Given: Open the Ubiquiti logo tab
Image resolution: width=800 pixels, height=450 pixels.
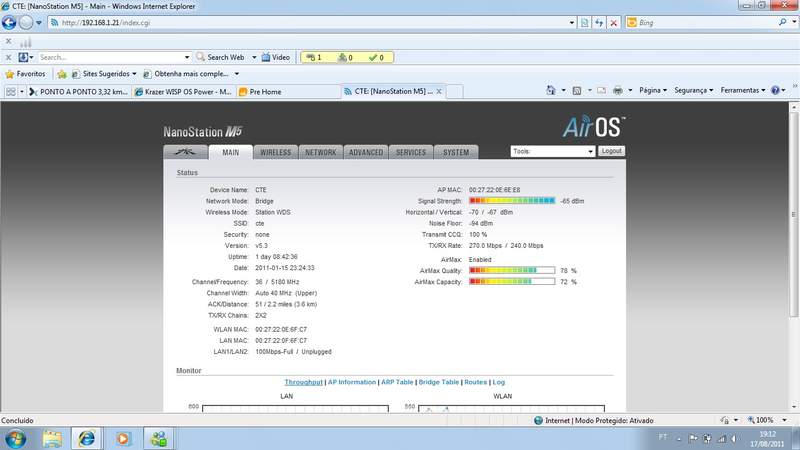Looking at the screenshot, I should [x=185, y=152].
